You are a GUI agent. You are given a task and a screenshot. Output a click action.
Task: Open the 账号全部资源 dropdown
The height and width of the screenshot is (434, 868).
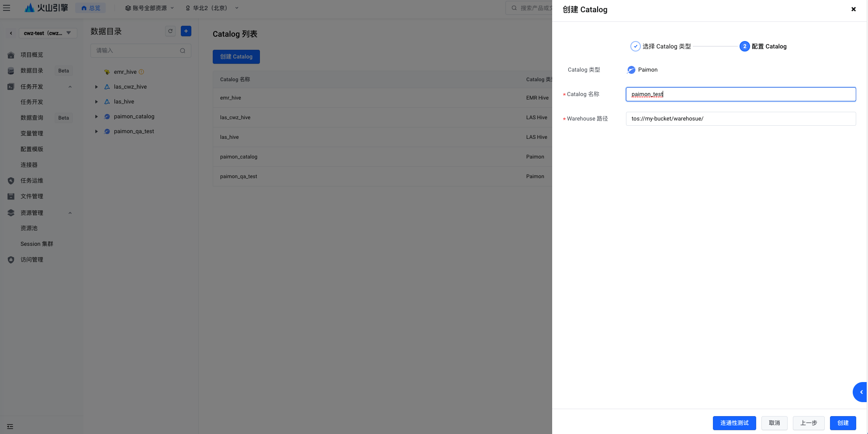click(149, 8)
